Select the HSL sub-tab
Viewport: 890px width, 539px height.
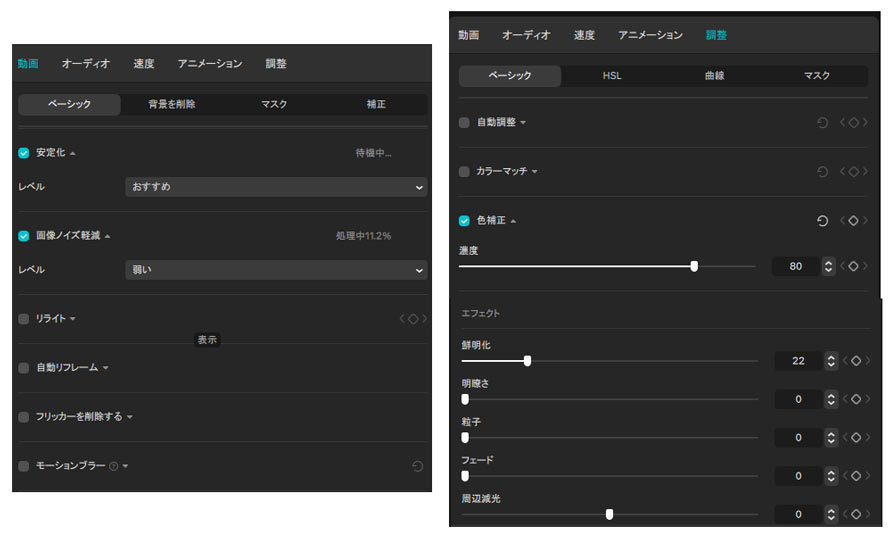pyautogui.click(x=612, y=75)
